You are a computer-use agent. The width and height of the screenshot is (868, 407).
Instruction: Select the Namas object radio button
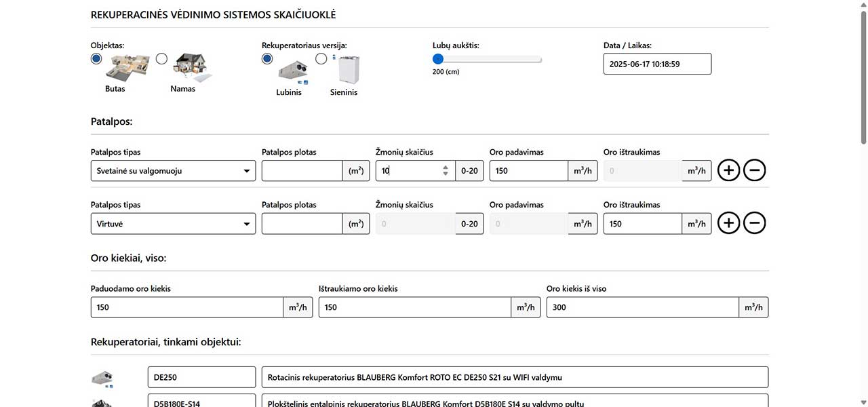coord(161,59)
